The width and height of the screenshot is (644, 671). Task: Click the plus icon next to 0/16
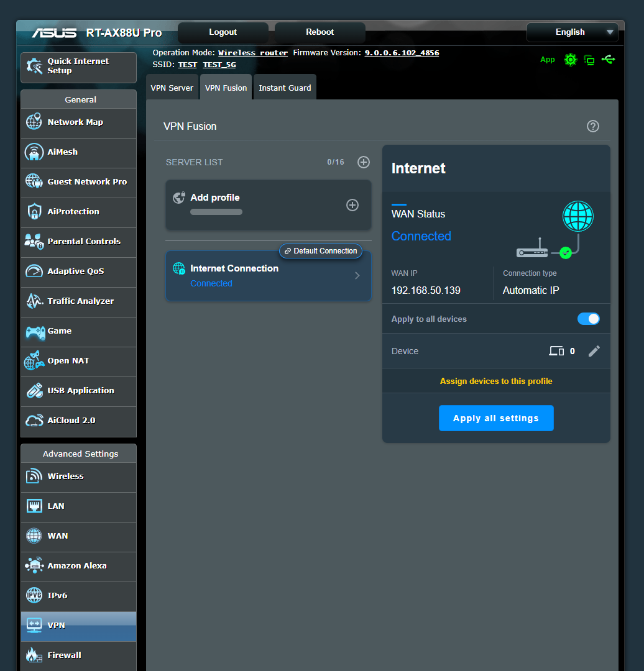coord(364,162)
